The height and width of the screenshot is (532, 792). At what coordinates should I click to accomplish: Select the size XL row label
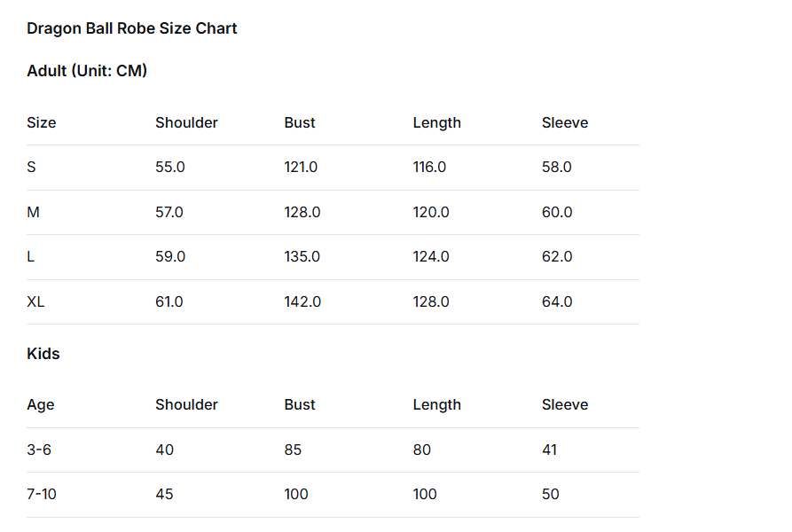tap(35, 302)
